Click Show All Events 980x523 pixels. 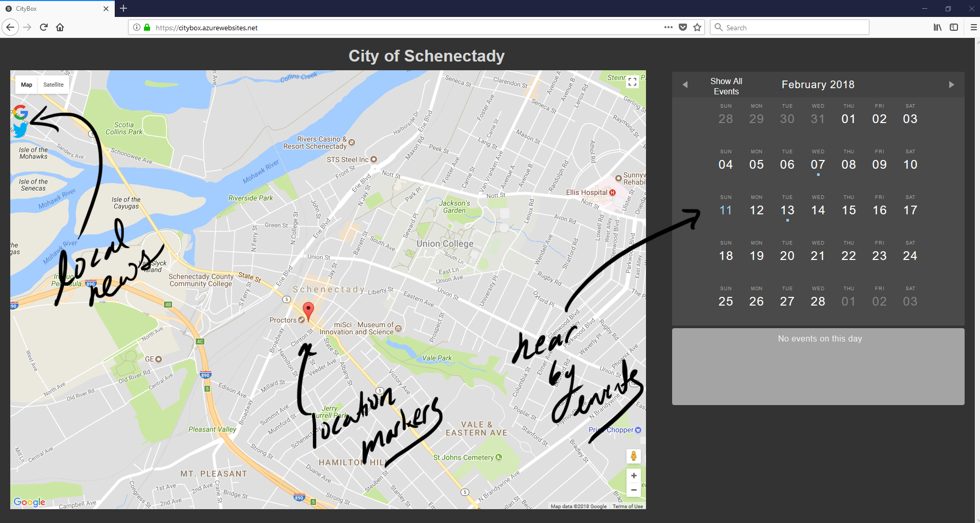(x=726, y=86)
